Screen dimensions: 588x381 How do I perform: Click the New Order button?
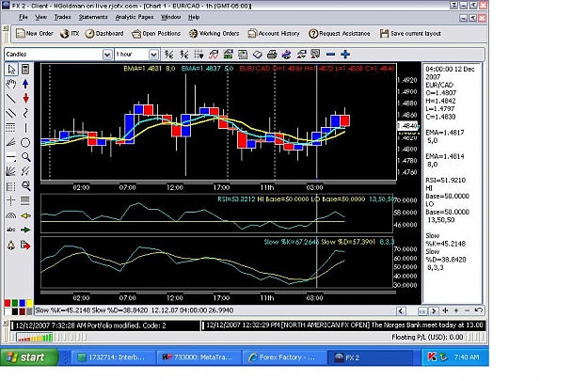point(35,33)
